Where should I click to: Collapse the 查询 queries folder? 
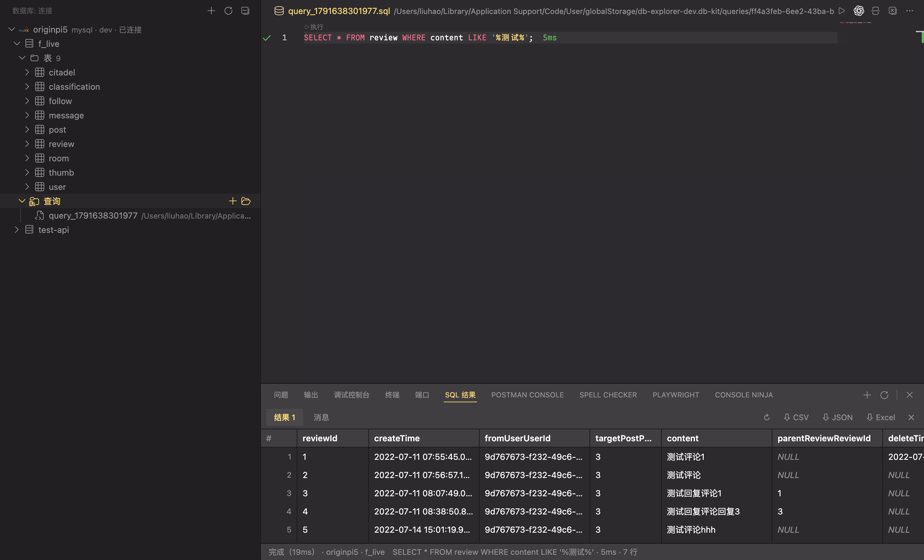click(x=22, y=201)
